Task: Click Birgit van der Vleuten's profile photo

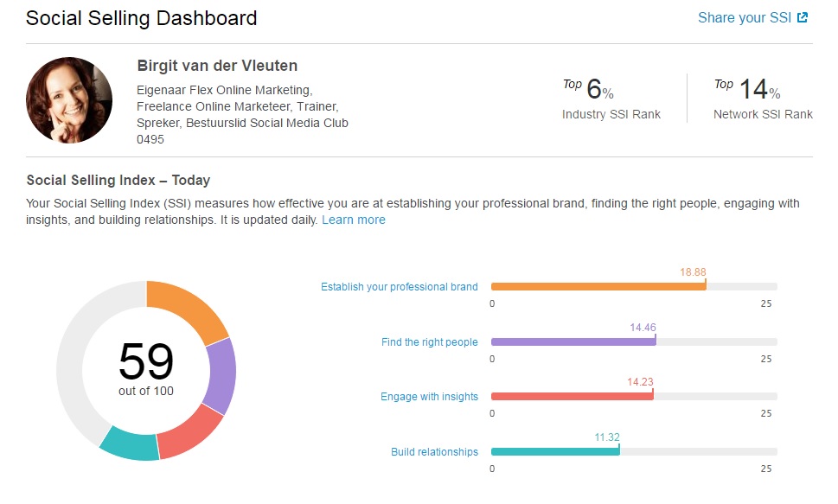Action: coord(69,100)
